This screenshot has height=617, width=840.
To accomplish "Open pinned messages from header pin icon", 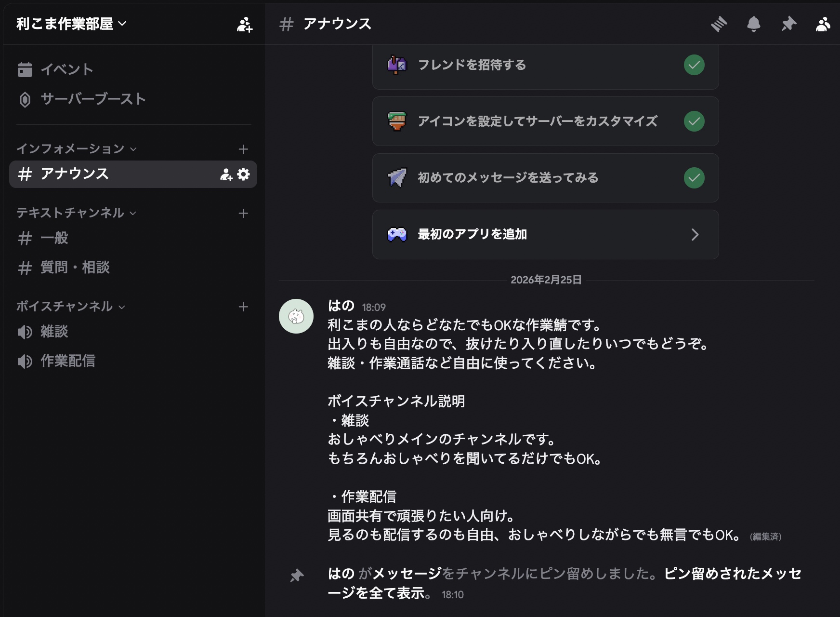I will tap(788, 24).
